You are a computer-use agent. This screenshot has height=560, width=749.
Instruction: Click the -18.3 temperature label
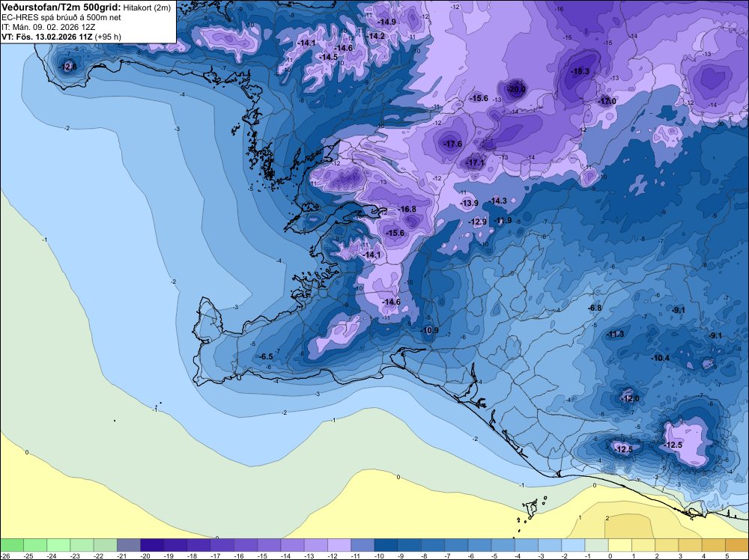click(x=580, y=72)
